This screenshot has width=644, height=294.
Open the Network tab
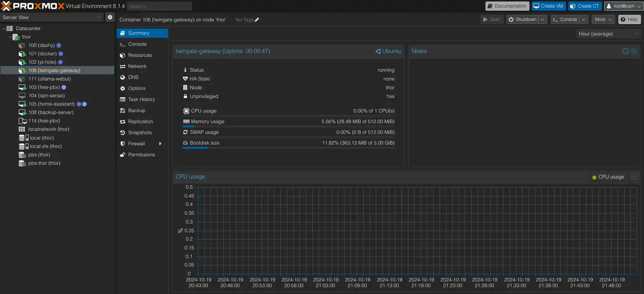[x=142, y=66]
